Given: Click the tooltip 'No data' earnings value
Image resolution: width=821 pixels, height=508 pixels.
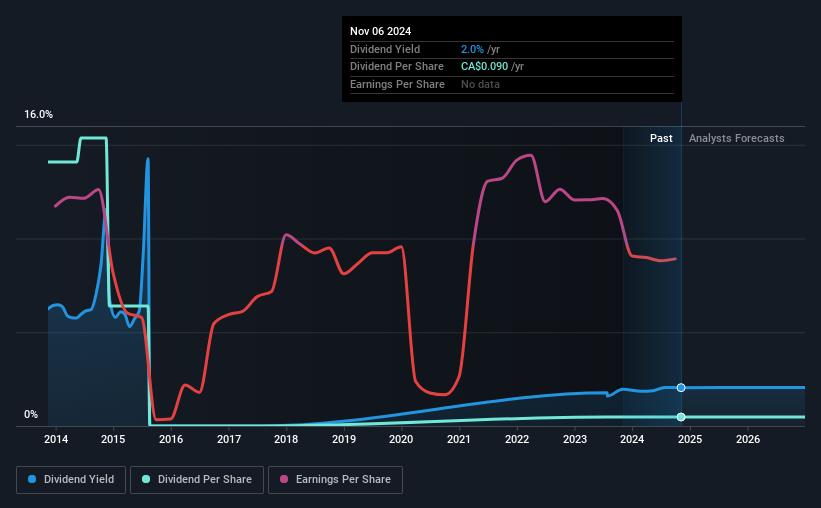Looking at the screenshot, I should [480, 84].
